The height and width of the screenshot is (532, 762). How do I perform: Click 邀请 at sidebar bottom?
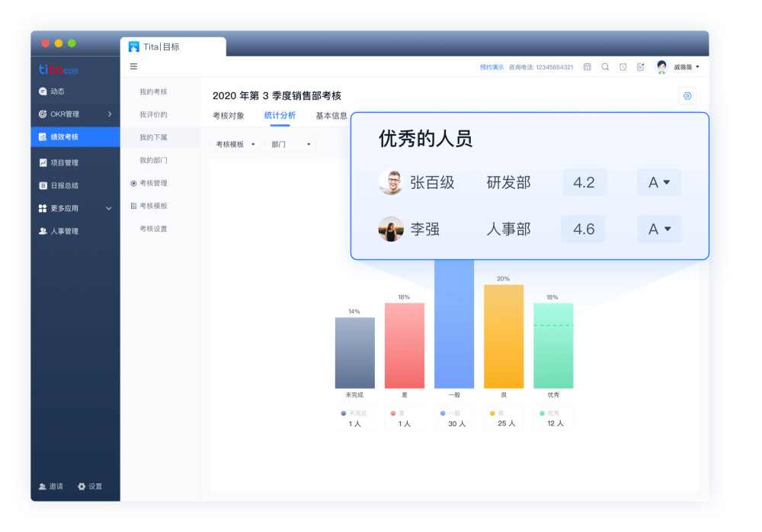click(51, 486)
